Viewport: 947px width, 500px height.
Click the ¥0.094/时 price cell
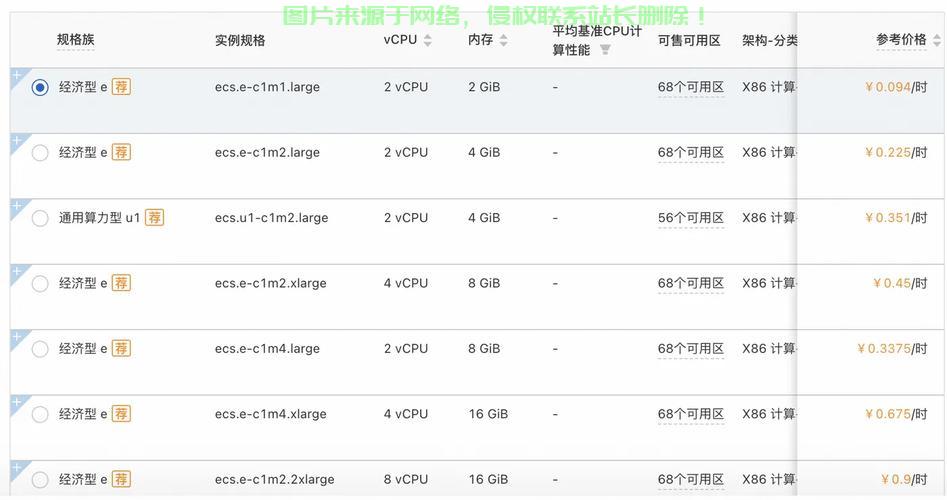click(895, 87)
